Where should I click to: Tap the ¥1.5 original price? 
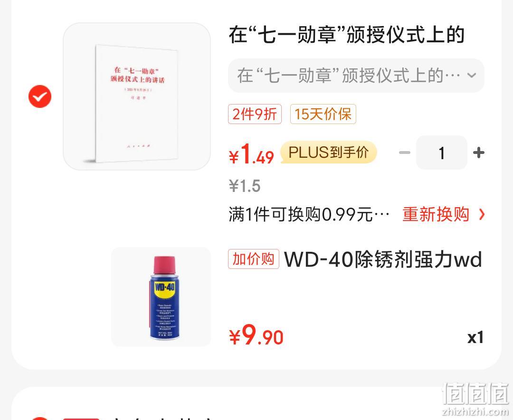[245, 186]
